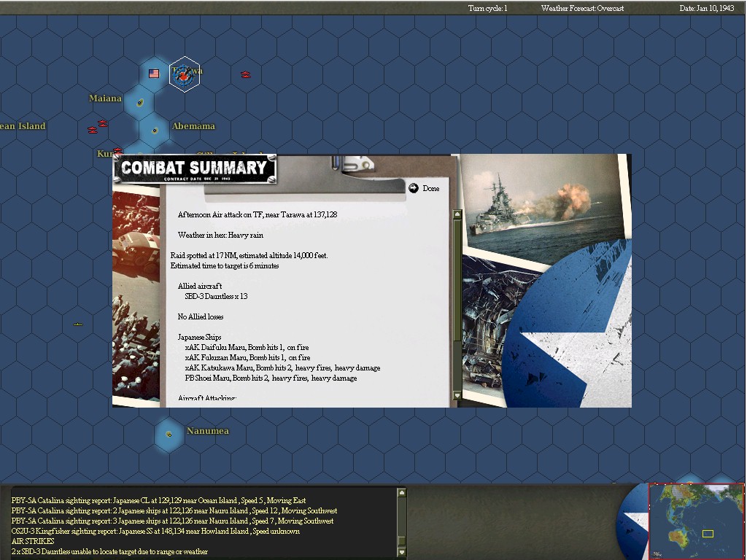The image size is (747, 560).
Task: Click the 'AIR STRIKES' log heading
Action: click(33, 542)
